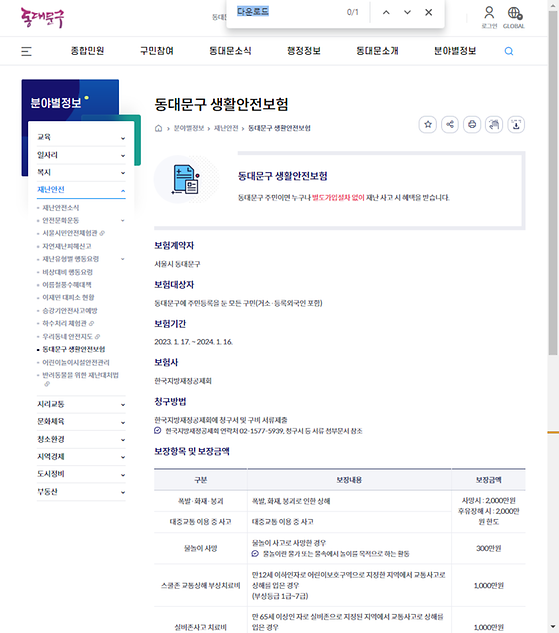This screenshot has width=559, height=633.
Task: Open 재난안전소식 sidebar link
Action: 61,208
